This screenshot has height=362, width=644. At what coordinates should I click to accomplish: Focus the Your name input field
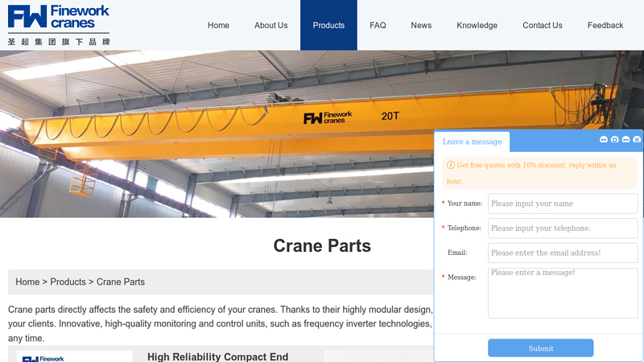pyautogui.click(x=563, y=204)
